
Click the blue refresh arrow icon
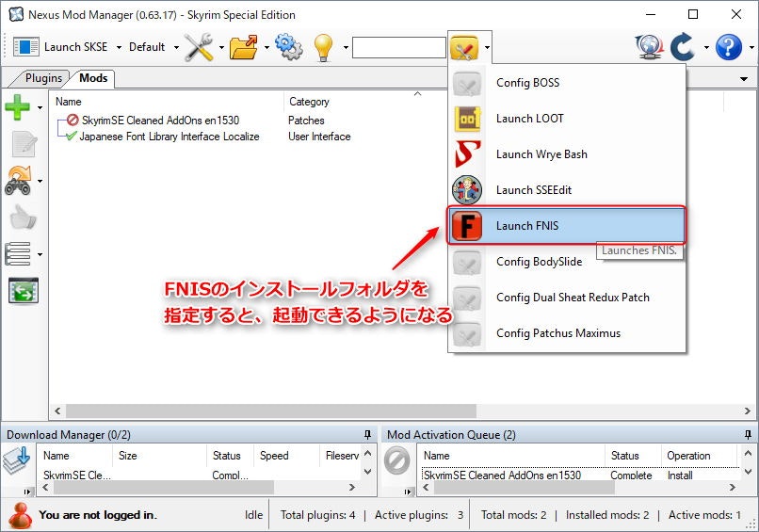[x=683, y=47]
